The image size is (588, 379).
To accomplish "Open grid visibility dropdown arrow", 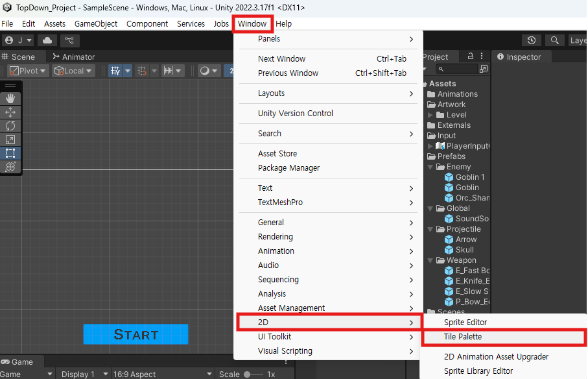I will point(128,71).
